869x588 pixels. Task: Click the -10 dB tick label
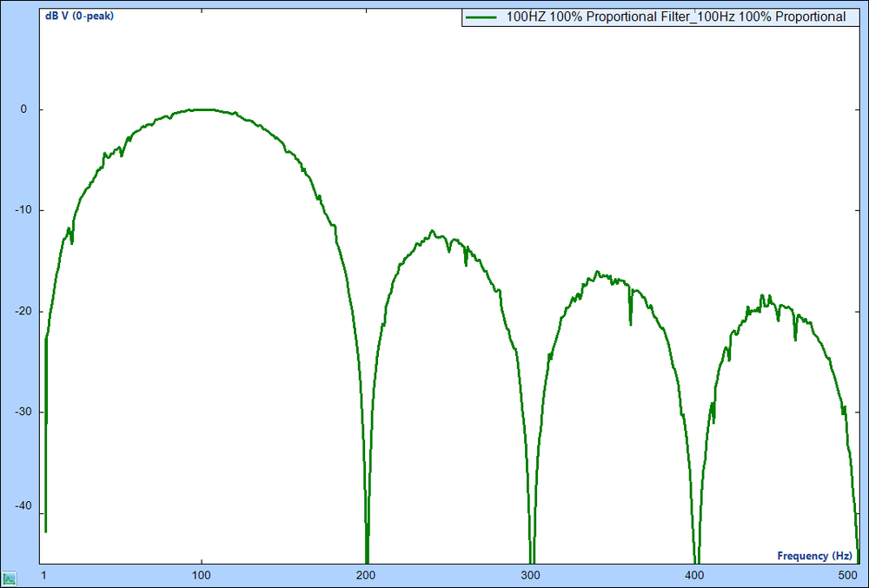click(x=21, y=208)
